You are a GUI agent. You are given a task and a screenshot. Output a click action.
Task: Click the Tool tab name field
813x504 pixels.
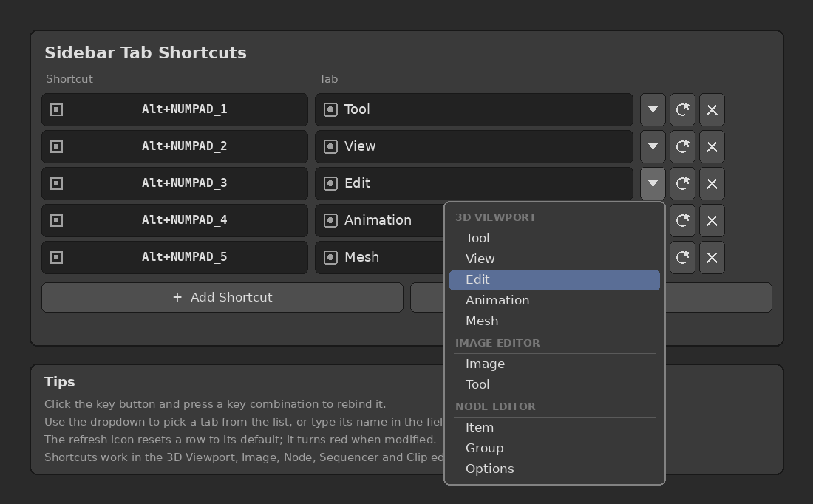474,109
